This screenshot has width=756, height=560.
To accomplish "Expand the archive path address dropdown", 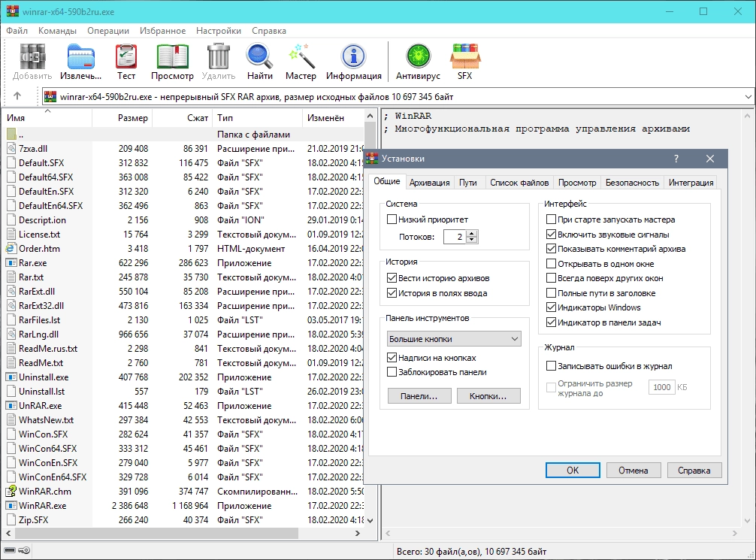I will coord(748,96).
